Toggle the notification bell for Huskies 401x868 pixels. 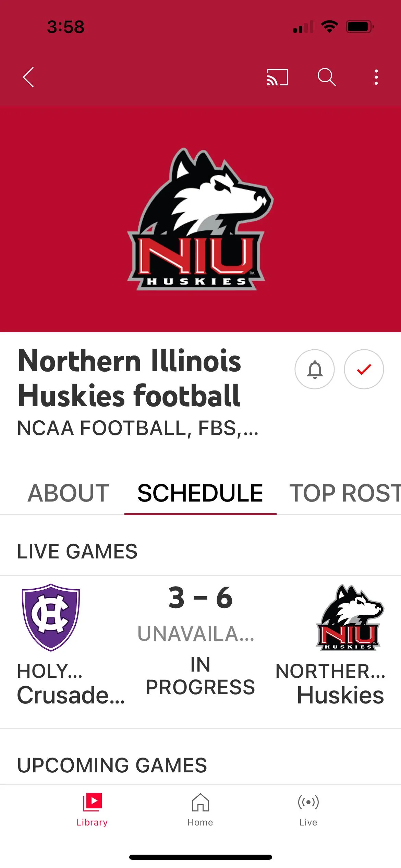tap(314, 369)
